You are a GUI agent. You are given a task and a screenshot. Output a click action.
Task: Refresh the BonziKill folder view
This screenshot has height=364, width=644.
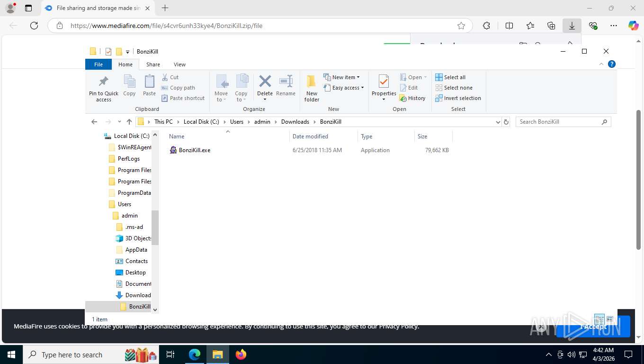(x=506, y=122)
